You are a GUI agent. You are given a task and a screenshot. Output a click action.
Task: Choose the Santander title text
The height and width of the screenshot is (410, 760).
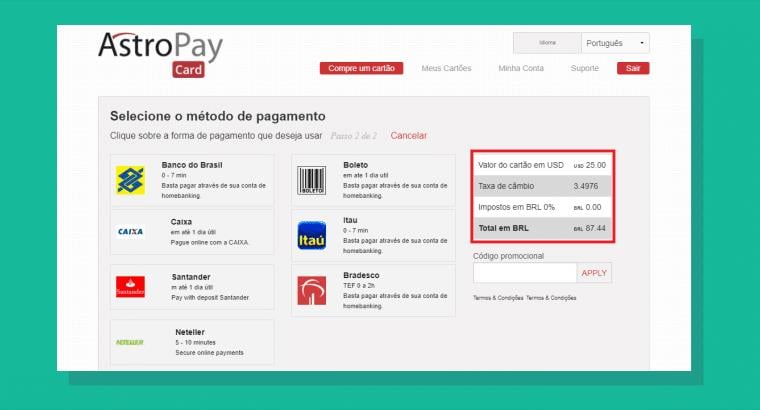[x=191, y=277]
